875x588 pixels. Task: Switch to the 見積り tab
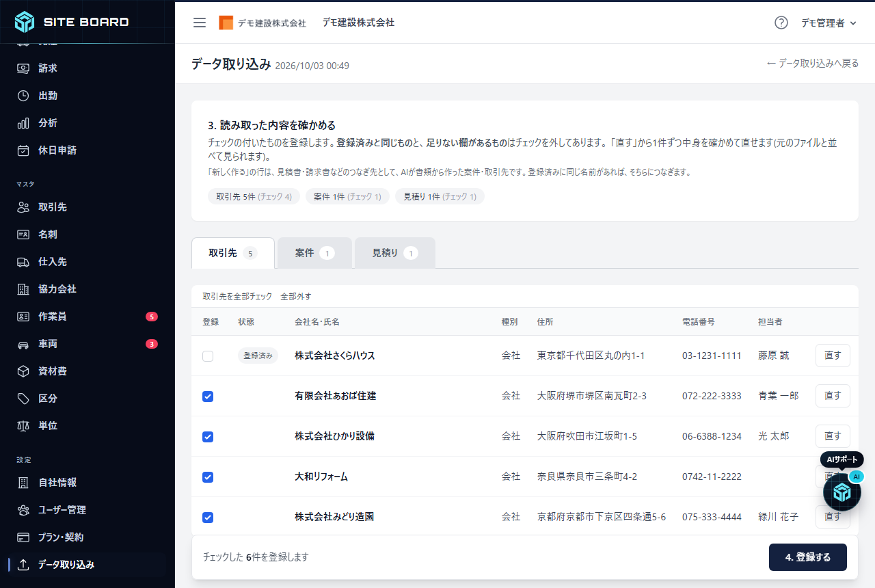395,253
